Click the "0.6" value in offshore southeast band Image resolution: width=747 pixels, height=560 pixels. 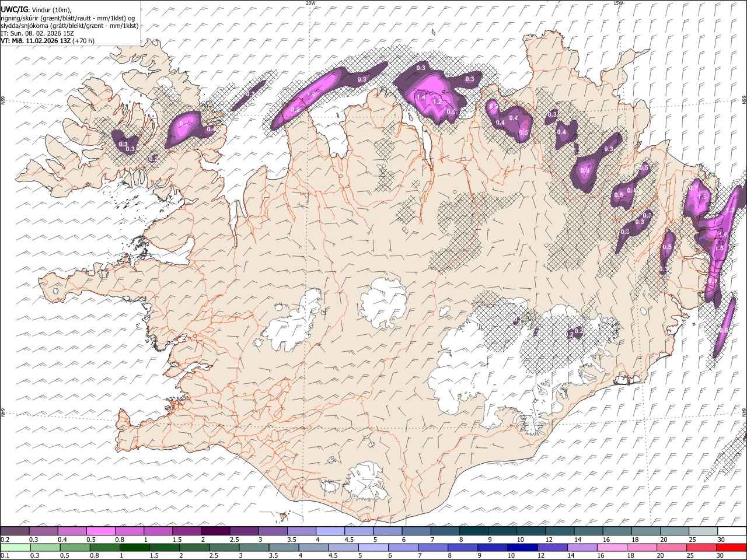click(723, 331)
